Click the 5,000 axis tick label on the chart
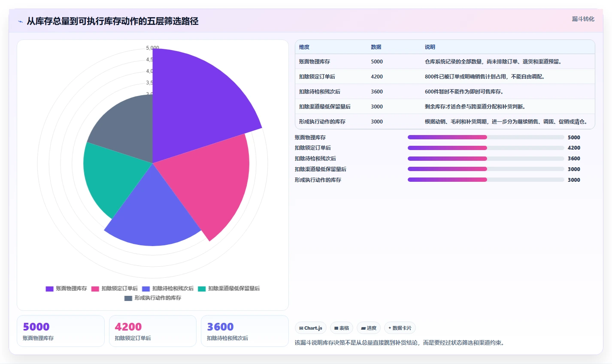612x364 pixels. [x=152, y=48]
